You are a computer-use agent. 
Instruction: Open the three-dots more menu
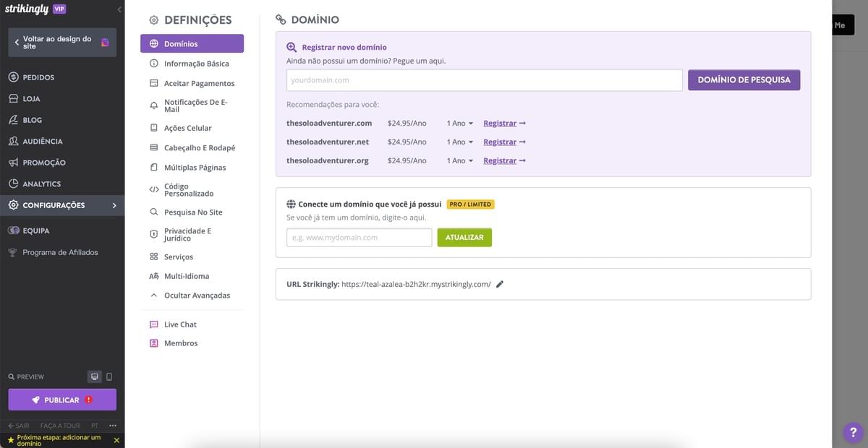point(113,426)
